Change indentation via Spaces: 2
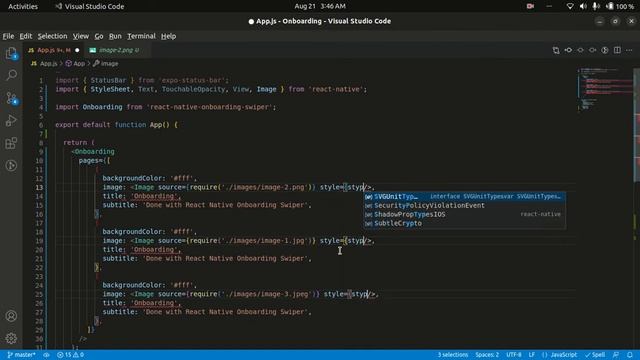The image size is (640, 360). tap(487, 355)
